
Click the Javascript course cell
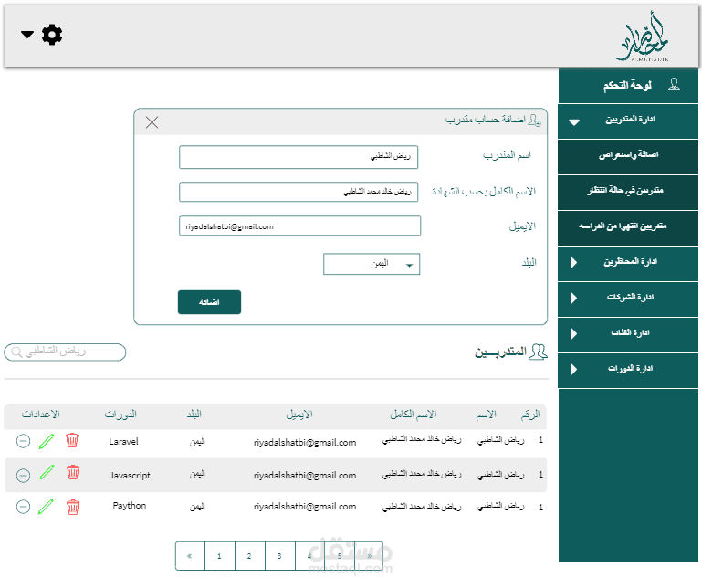pos(130,475)
